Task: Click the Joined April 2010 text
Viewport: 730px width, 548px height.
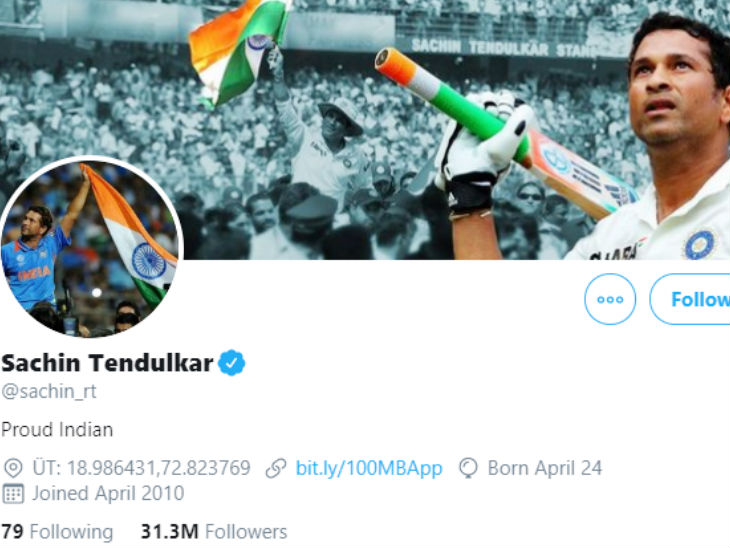Action: coord(108,494)
